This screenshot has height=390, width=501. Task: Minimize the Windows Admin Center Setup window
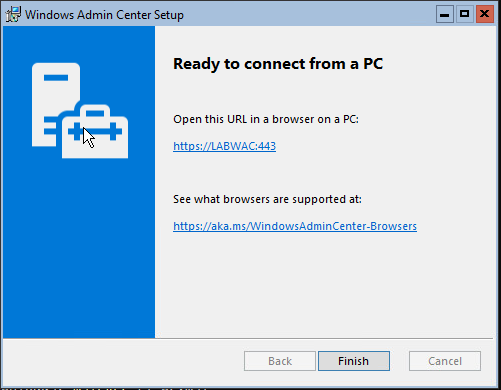pyautogui.click(x=444, y=14)
